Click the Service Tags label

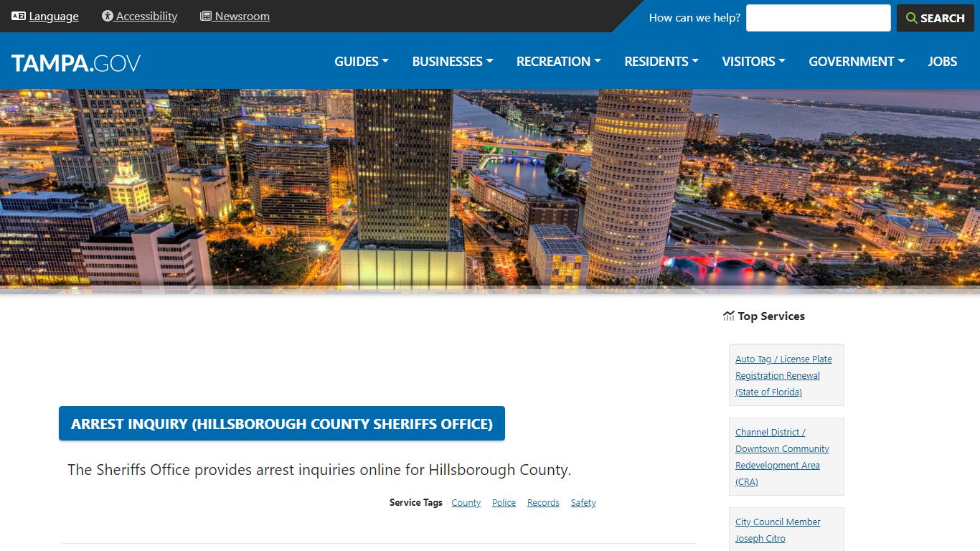coord(416,503)
